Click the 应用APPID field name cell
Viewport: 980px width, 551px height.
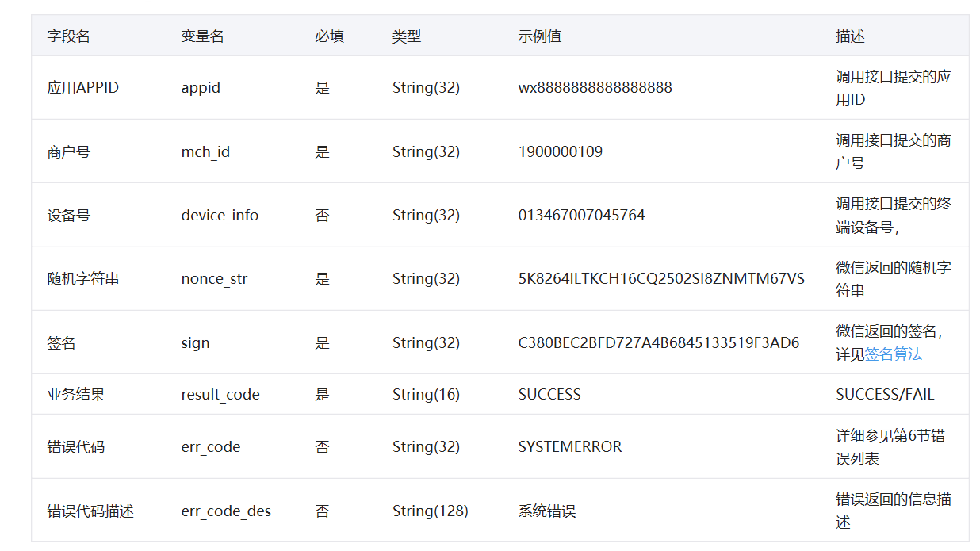[x=82, y=87]
